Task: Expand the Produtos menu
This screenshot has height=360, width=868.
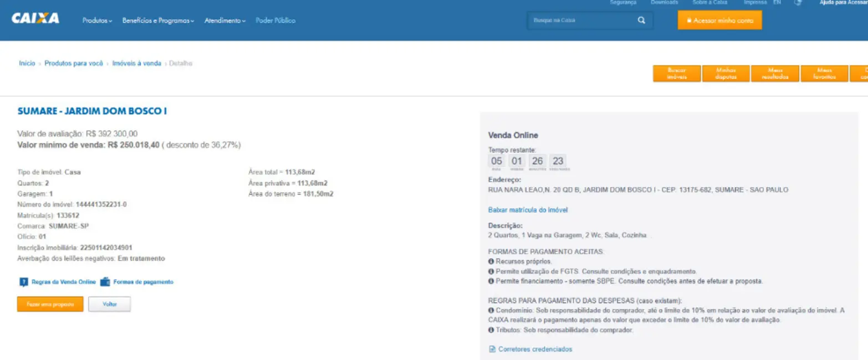Action: click(x=97, y=20)
